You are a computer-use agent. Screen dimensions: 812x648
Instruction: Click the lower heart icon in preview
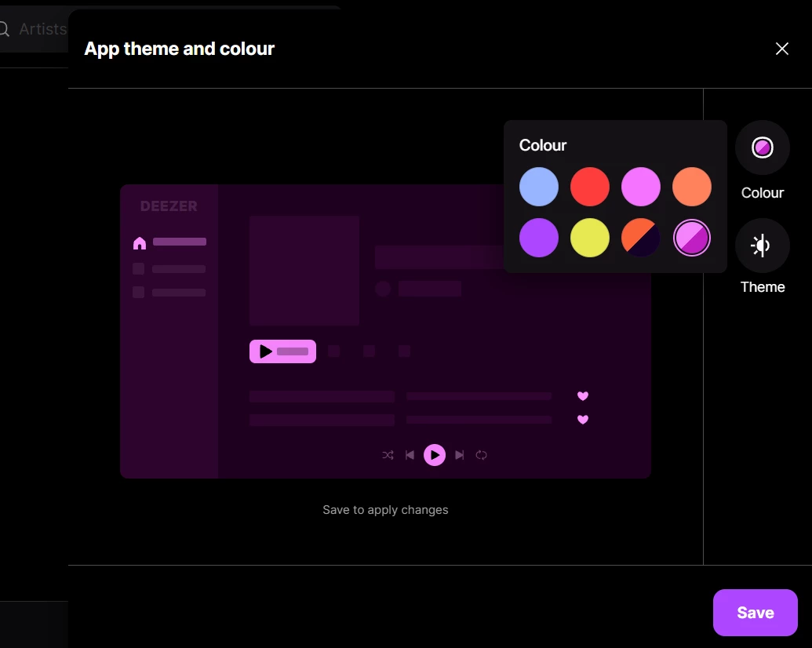point(583,420)
